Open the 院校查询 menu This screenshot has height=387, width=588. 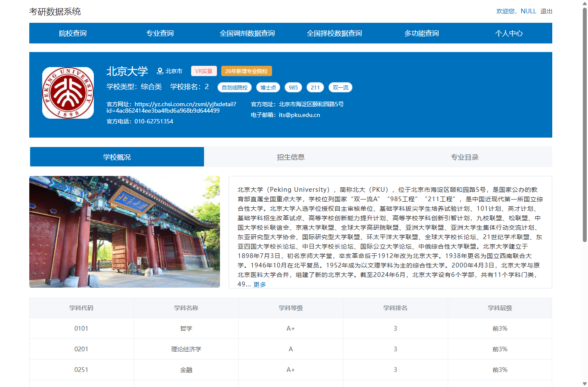(x=73, y=33)
